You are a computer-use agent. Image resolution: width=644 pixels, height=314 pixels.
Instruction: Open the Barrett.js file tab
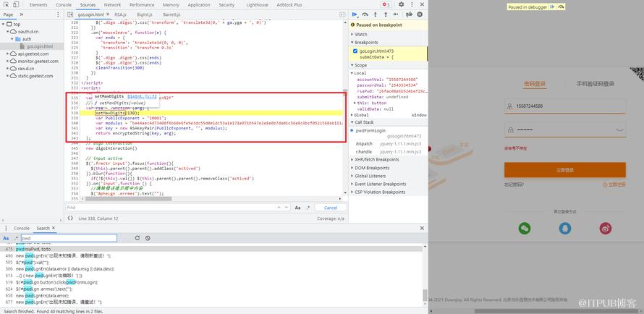171,14
